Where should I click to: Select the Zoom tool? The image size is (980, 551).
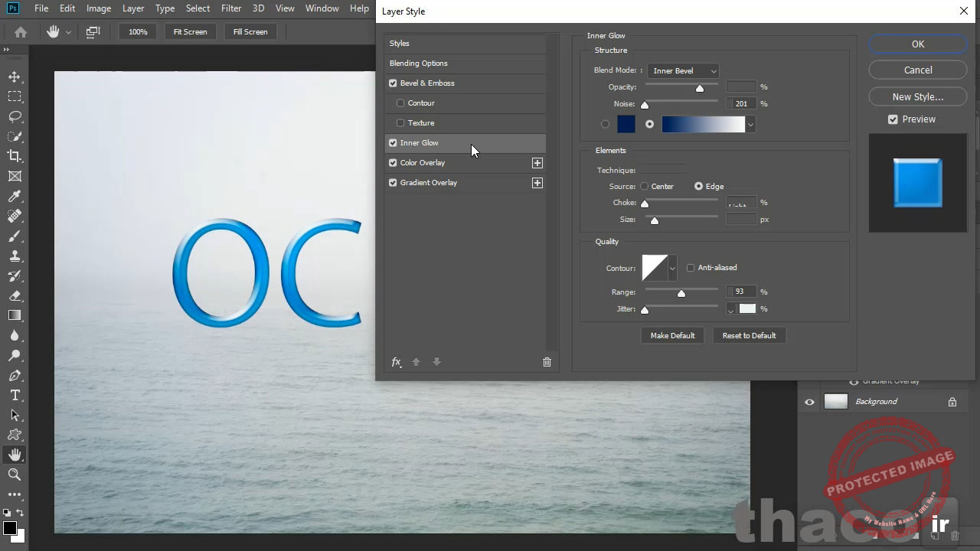pyautogui.click(x=15, y=474)
